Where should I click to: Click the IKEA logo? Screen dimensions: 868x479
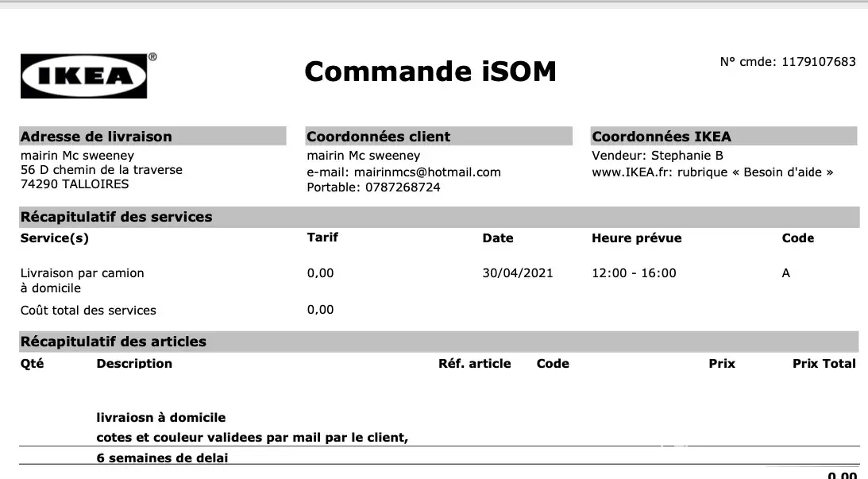(x=83, y=75)
